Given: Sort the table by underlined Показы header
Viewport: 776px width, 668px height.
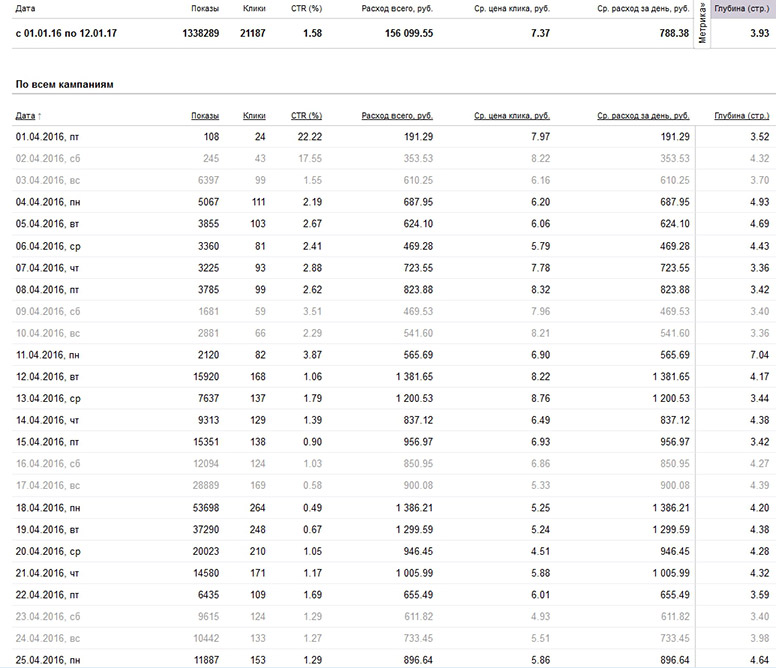Looking at the screenshot, I should pos(205,116).
